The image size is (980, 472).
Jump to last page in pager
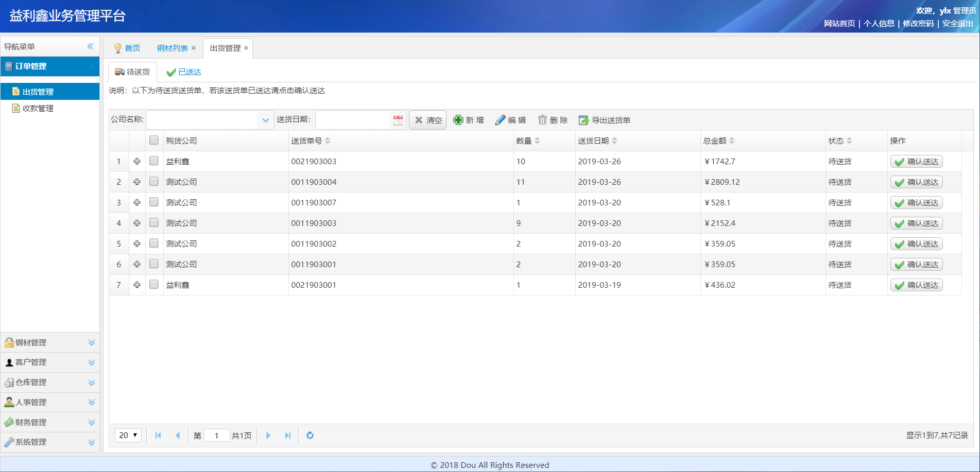click(x=288, y=435)
